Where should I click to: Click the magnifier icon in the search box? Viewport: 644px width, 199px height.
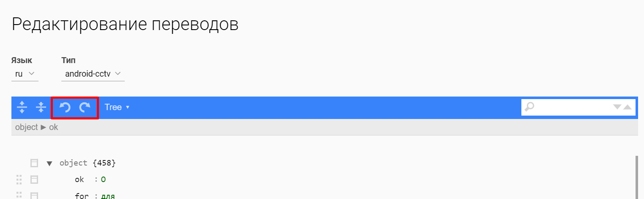529,107
